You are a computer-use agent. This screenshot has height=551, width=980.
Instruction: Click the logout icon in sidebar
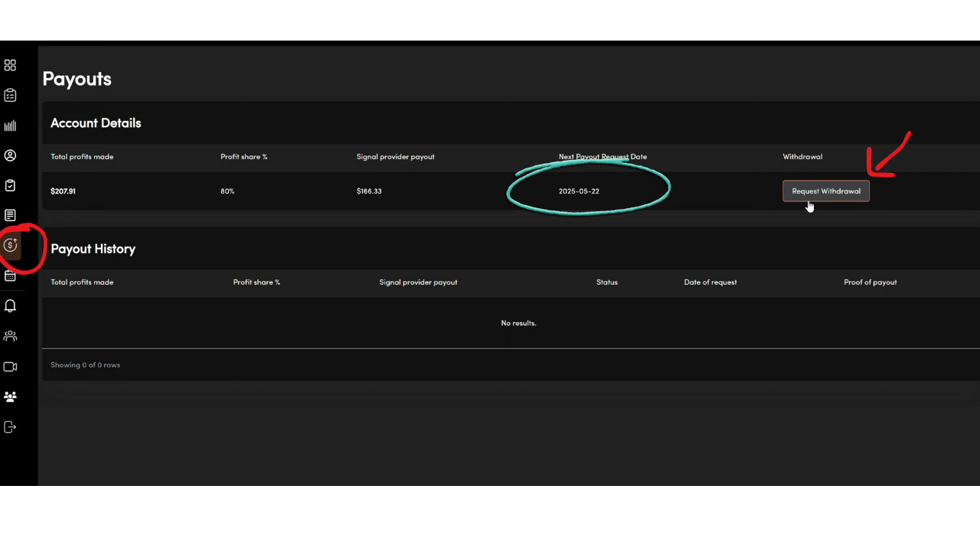10,427
